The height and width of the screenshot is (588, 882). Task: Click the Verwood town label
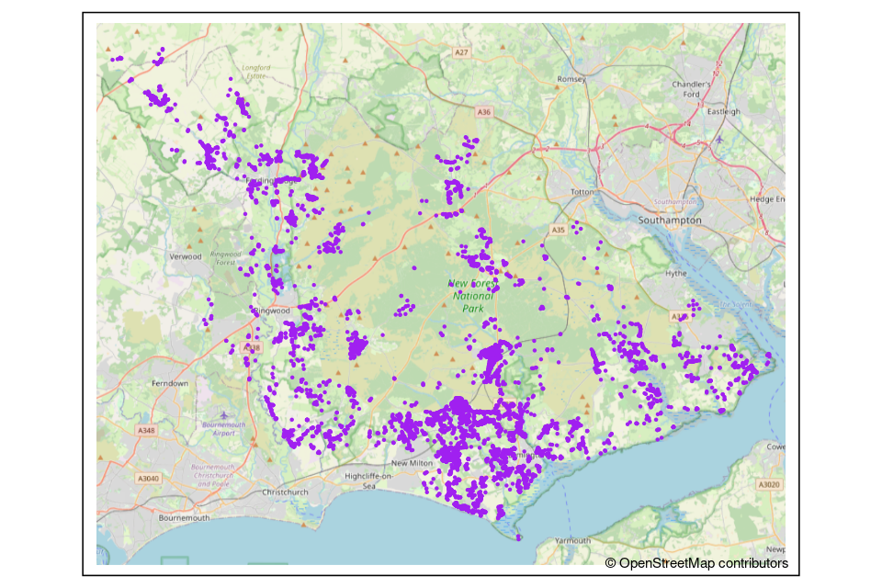tap(185, 256)
